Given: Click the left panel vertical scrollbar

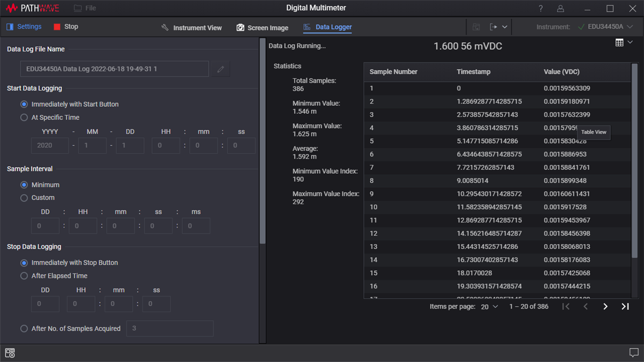Looking at the screenshot, I should click(x=262, y=141).
